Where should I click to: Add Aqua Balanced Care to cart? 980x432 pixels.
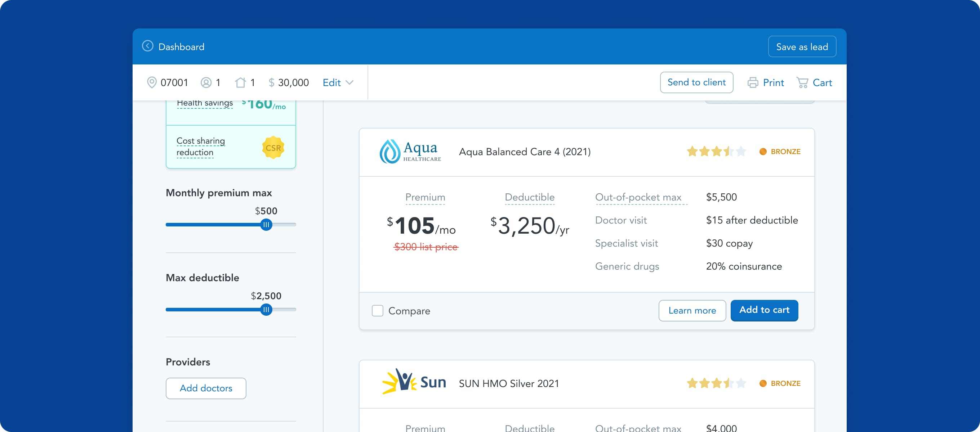point(764,310)
